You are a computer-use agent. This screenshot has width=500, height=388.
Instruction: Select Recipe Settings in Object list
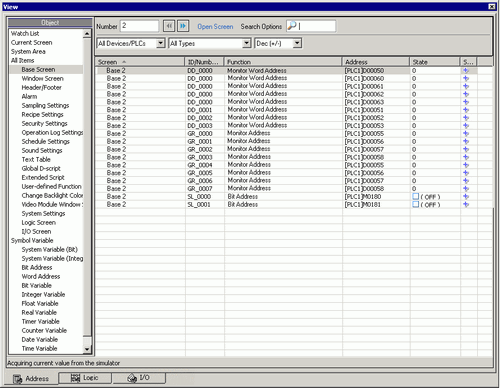coord(42,114)
